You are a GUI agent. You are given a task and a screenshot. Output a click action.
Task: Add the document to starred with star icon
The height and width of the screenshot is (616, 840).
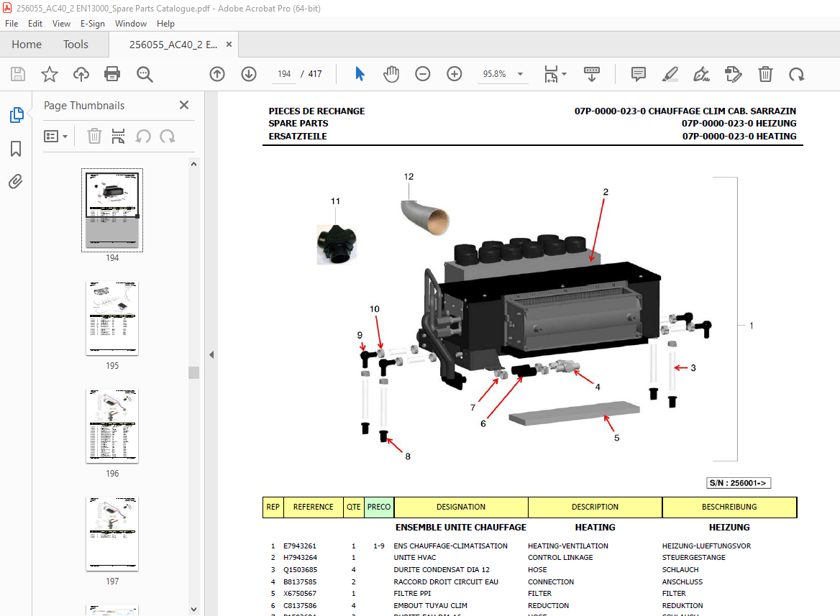pyautogui.click(x=50, y=74)
